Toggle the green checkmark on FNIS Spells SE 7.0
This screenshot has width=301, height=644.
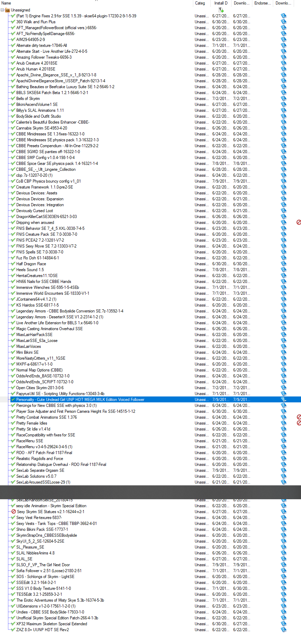tap(13, 252)
